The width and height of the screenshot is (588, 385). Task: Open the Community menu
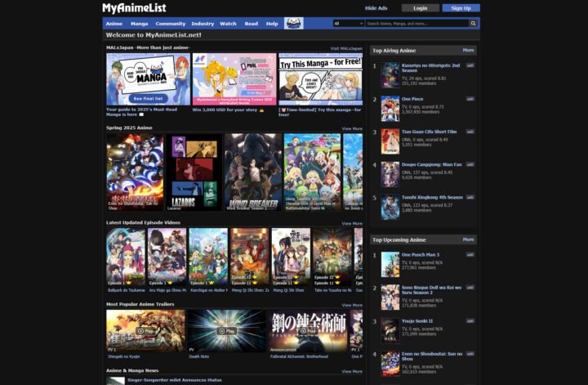pyautogui.click(x=171, y=23)
